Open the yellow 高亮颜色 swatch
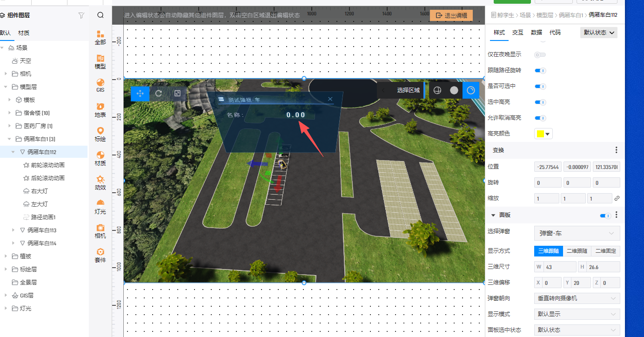Viewport: 644px width, 337px height. point(543,134)
